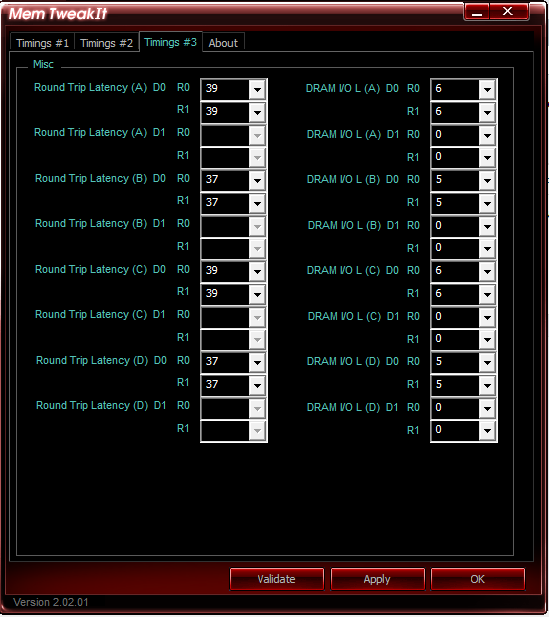Switch to the Timings #2 tab
Image resolution: width=549 pixels, height=617 pixels.
pos(106,42)
